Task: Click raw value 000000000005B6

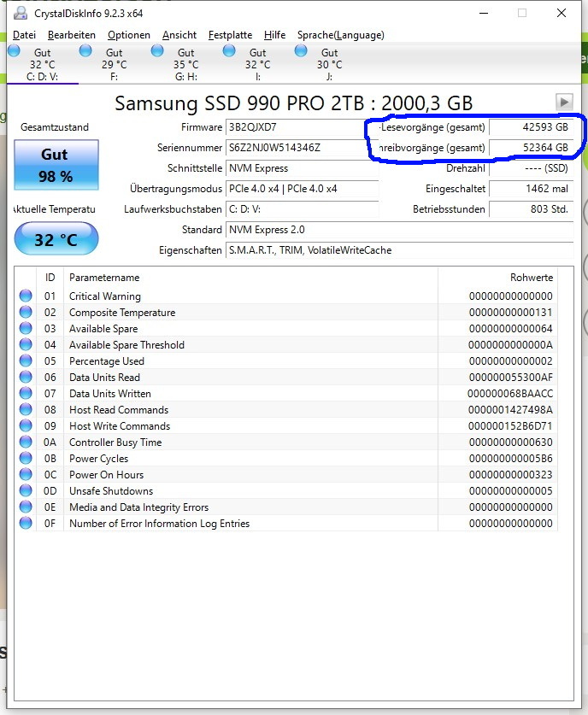Action: click(510, 458)
